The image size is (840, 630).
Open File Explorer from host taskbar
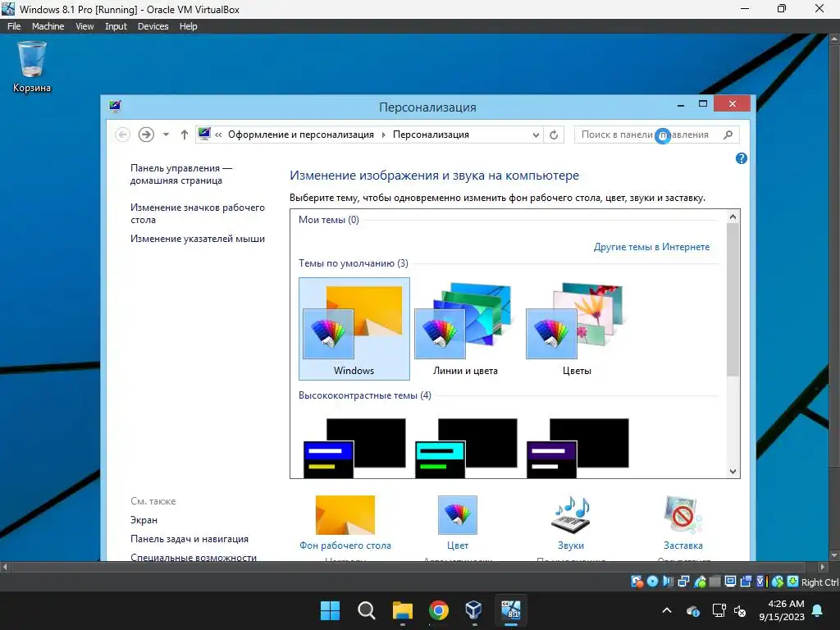point(402,610)
